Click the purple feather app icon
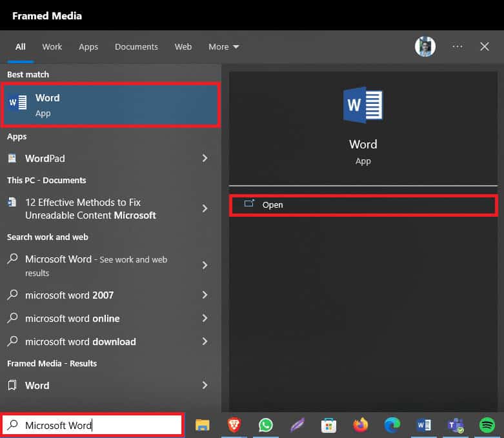504x438 pixels. 297,425
